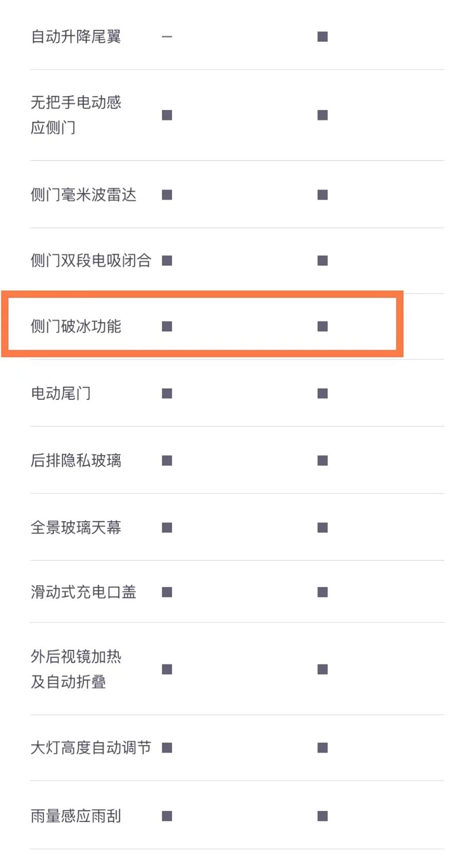
Task: Click the dash mark beside 自动升降尾翼
Action: tap(167, 37)
